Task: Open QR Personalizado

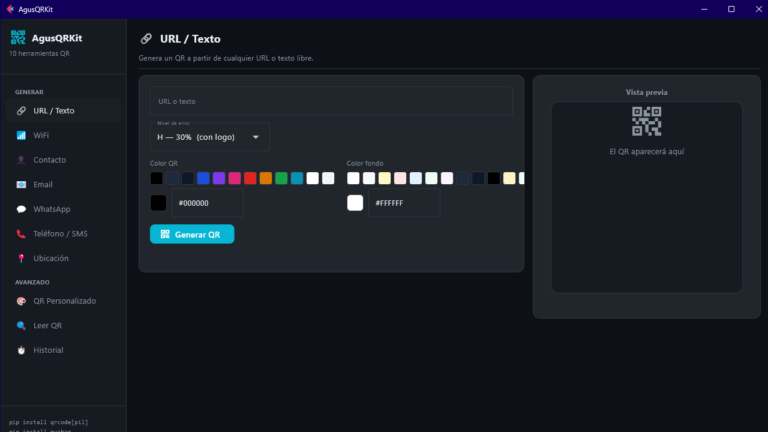Action: [63, 301]
